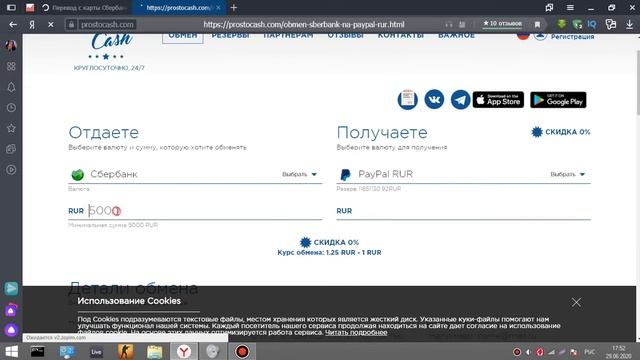Click page vertical scrollbar thumb
Viewport: 640px width, 360px height.
(638, 82)
